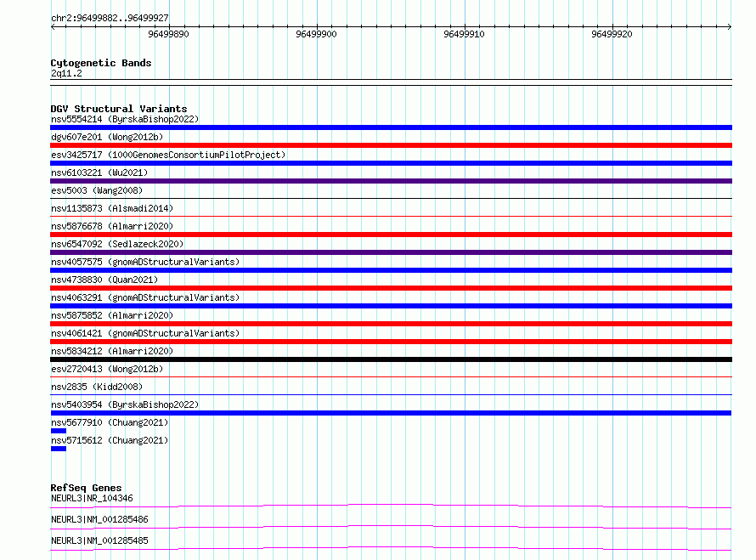The image size is (756, 560).
Task: Open variant nsv5876678 (Almarri2020) label
Action: pyautogui.click(x=112, y=226)
